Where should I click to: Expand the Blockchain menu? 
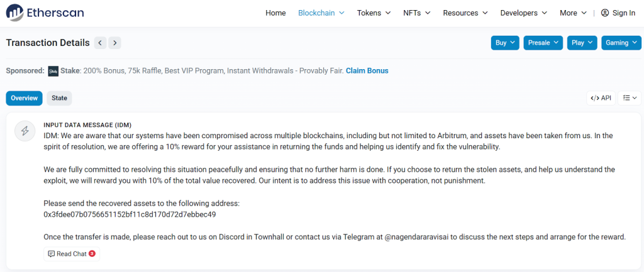click(321, 13)
